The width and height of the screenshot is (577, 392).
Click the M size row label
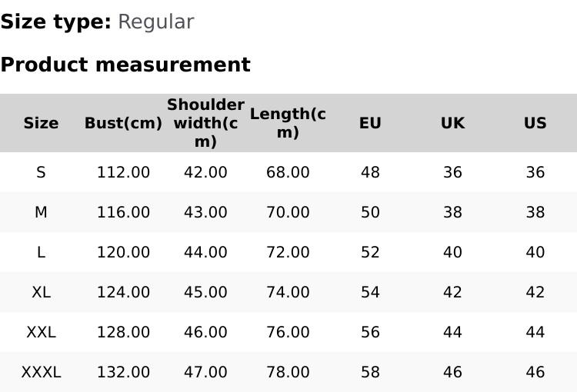click(x=41, y=212)
